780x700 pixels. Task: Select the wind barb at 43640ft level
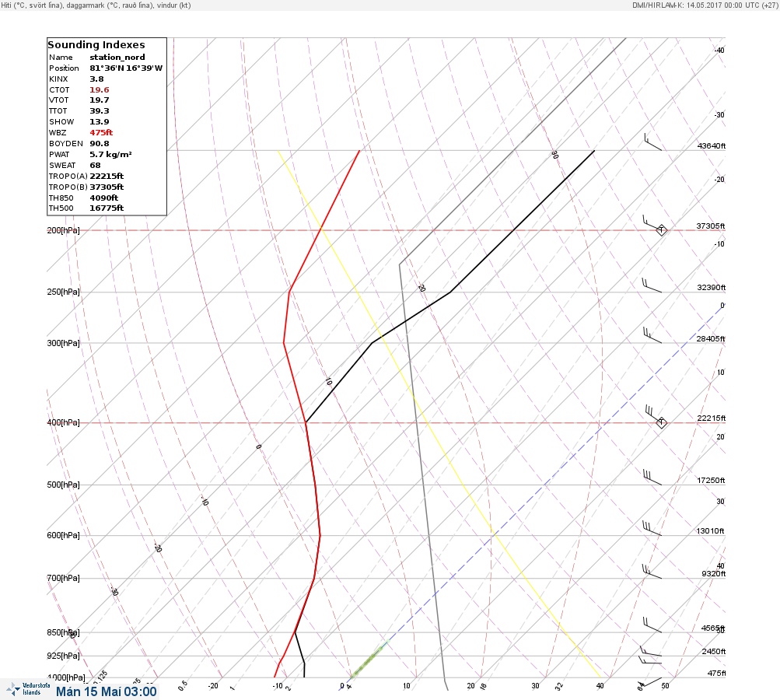[652, 142]
